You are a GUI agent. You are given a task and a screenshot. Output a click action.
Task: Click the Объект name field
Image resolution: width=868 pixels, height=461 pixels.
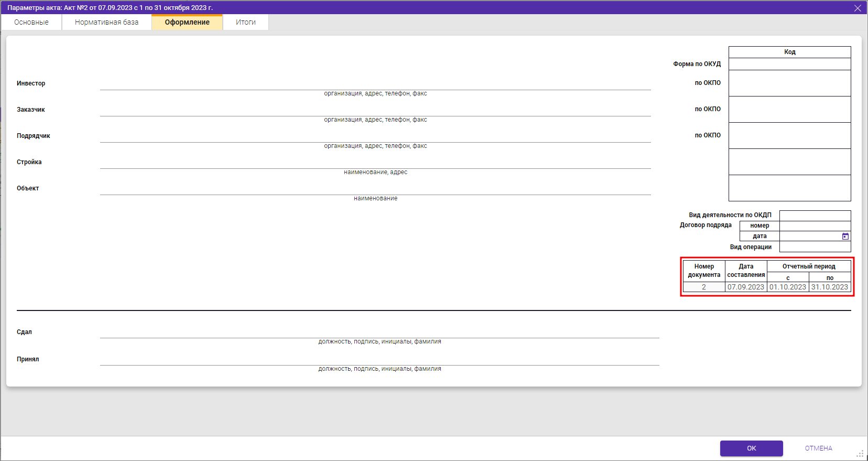pyautogui.click(x=375, y=189)
